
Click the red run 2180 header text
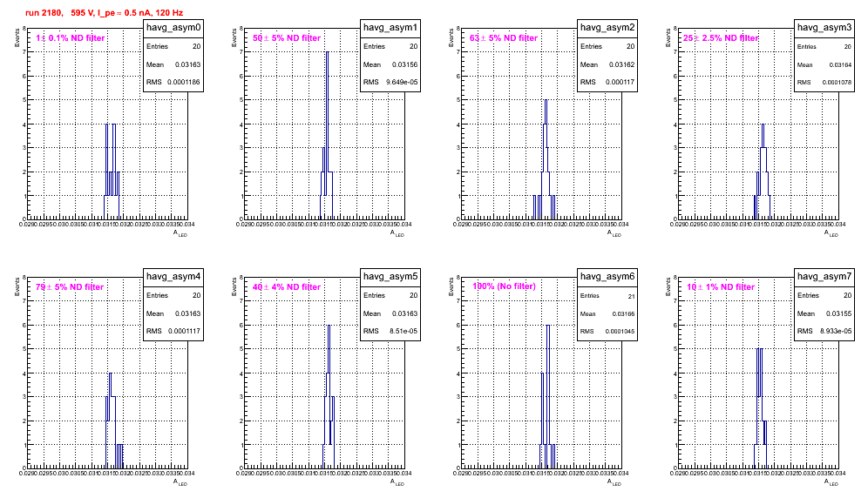(104, 13)
